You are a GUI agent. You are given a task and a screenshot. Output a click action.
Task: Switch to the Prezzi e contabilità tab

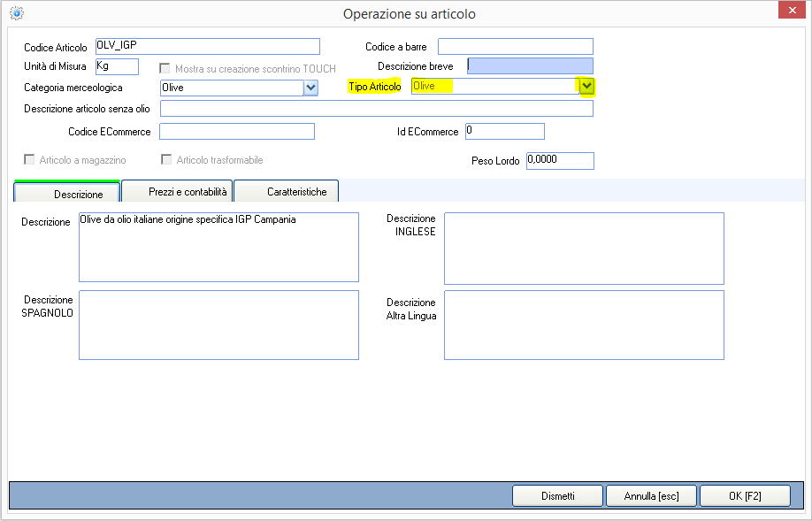coord(177,191)
